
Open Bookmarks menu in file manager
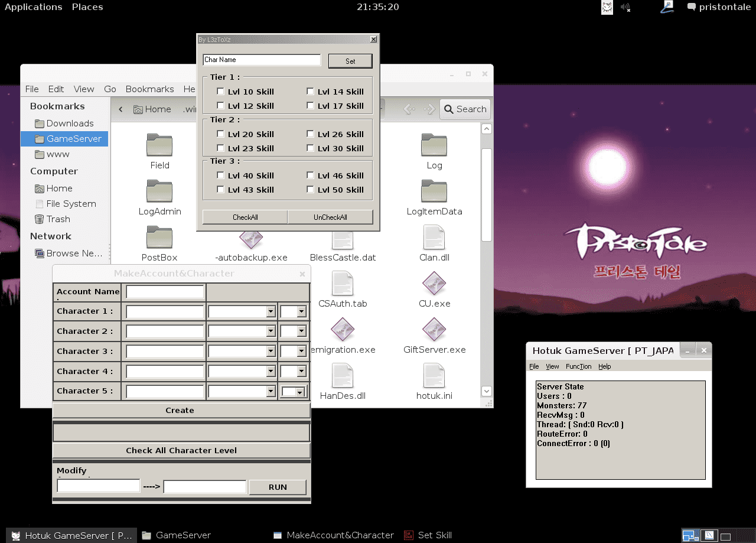tap(150, 89)
